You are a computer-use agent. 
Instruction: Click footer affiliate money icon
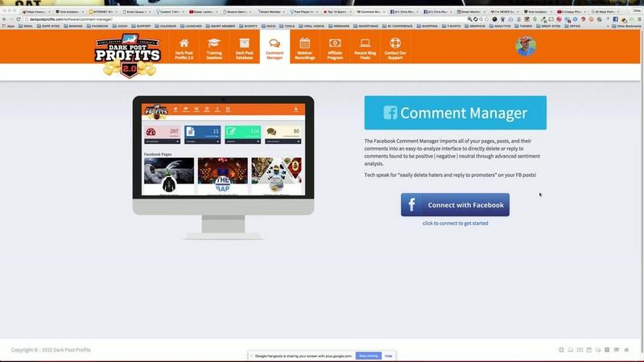pyautogui.click(x=580, y=350)
